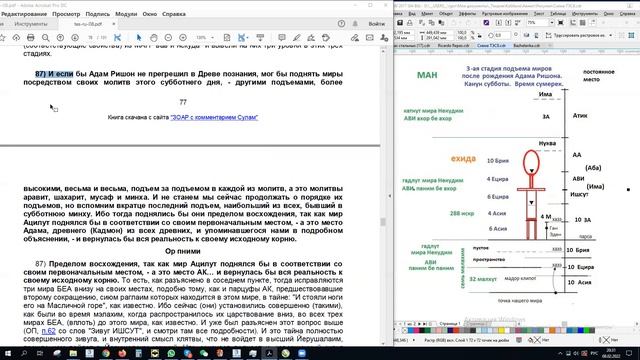Click the print icon in Acrobat toolbar
Image resolution: width=640 pixels, height=360 pixels.
[x=31, y=38]
